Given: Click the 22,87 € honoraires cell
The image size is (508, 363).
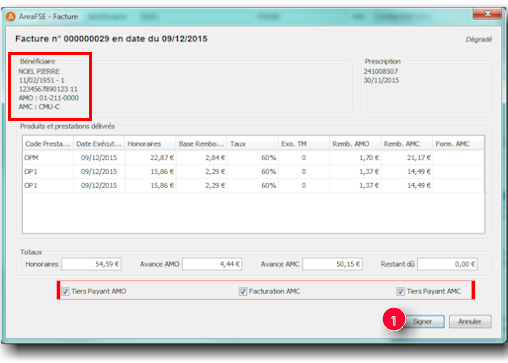Looking at the screenshot, I should [x=150, y=158].
